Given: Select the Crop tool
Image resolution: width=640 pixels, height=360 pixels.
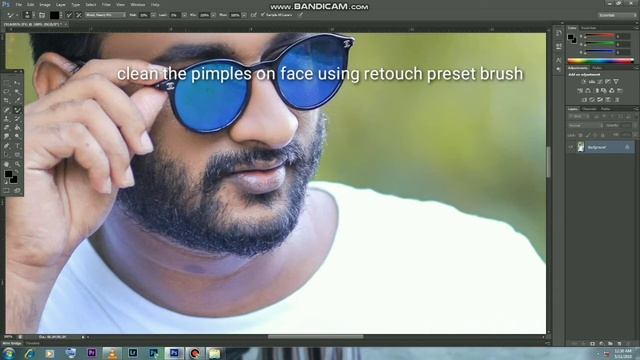Looking at the screenshot, I should click(x=6, y=100).
